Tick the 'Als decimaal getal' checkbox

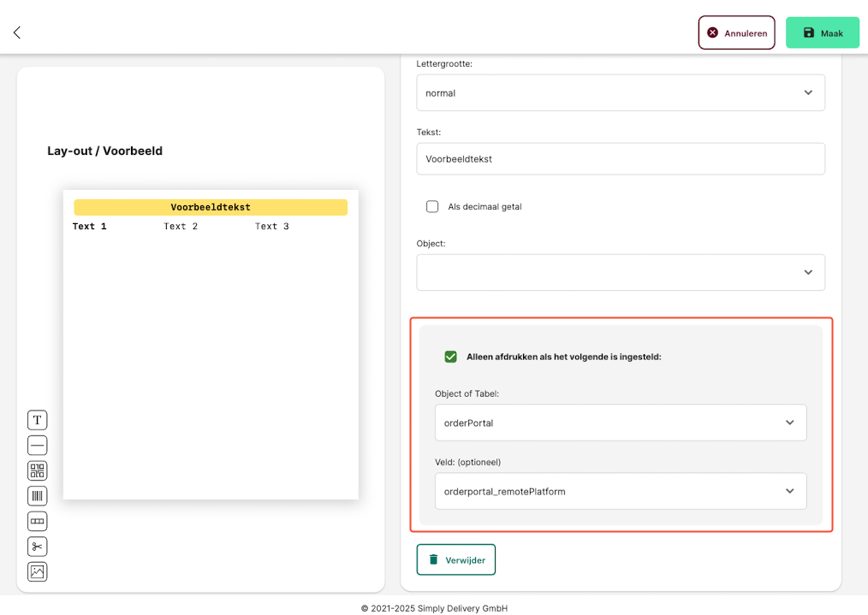[432, 206]
